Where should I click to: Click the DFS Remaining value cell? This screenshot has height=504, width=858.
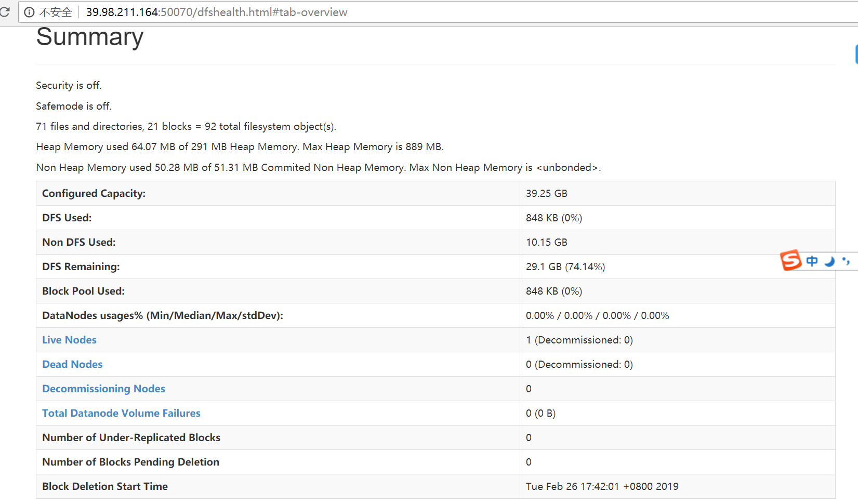pos(565,267)
